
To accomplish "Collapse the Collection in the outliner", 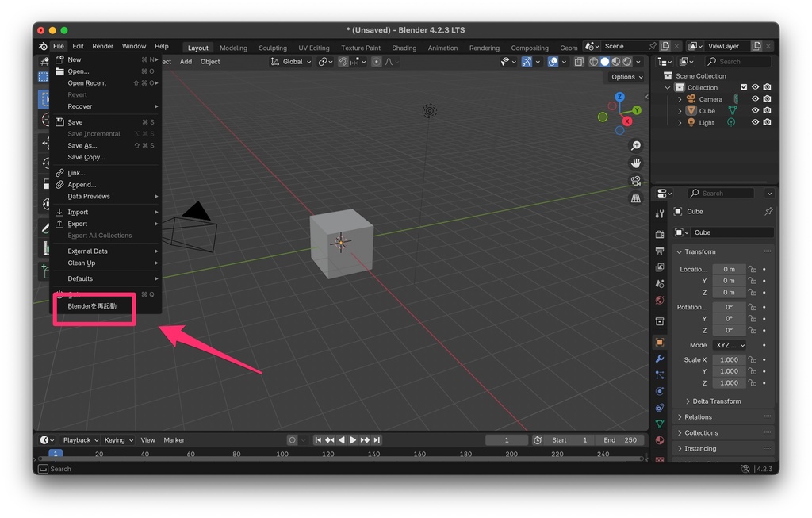I will pyautogui.click(x=668, y=87).
